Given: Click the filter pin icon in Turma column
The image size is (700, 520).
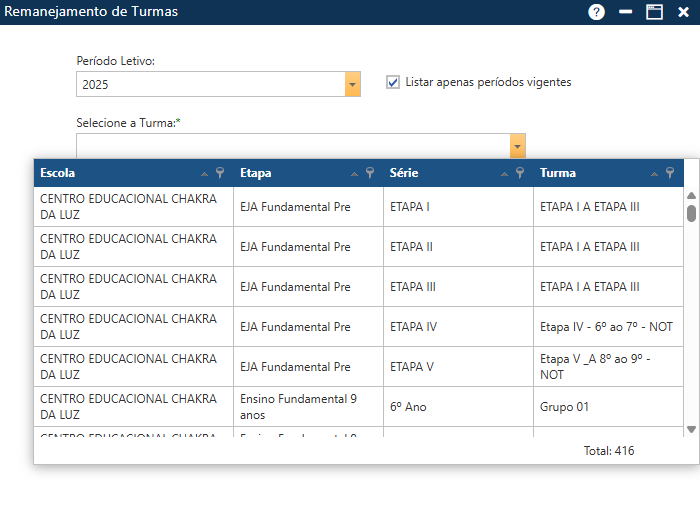Looking at the screenshot, I should tap(670, 173).
